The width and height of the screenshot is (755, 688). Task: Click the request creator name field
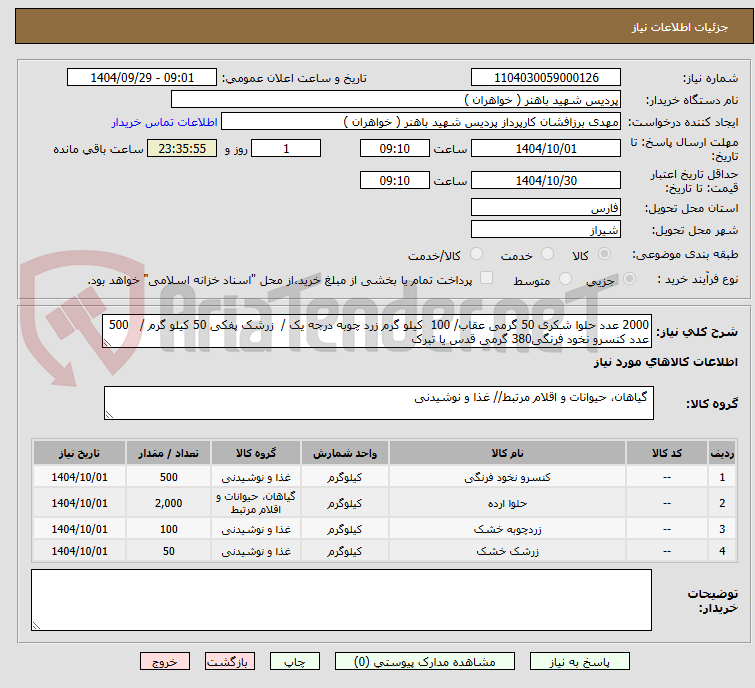(x=421, y=122)
